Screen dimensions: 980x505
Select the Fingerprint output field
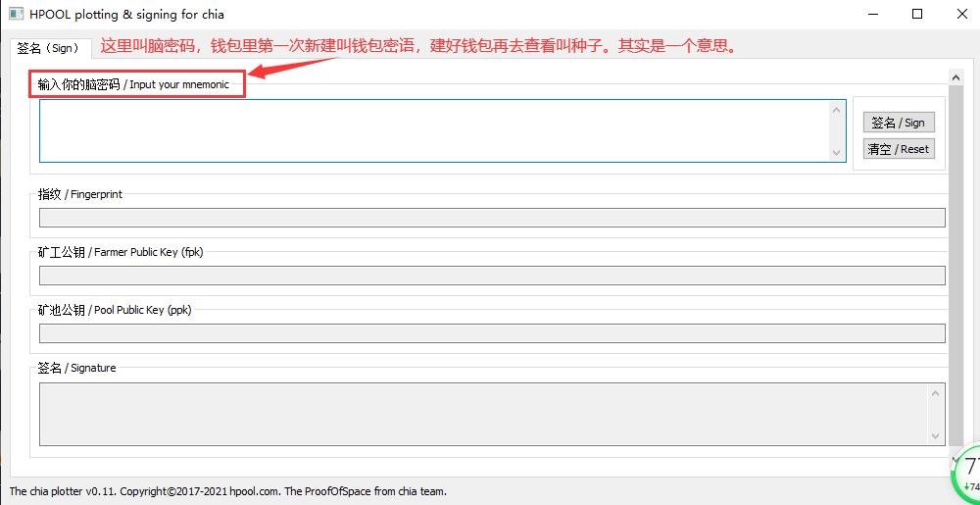(x=492, y=218)
